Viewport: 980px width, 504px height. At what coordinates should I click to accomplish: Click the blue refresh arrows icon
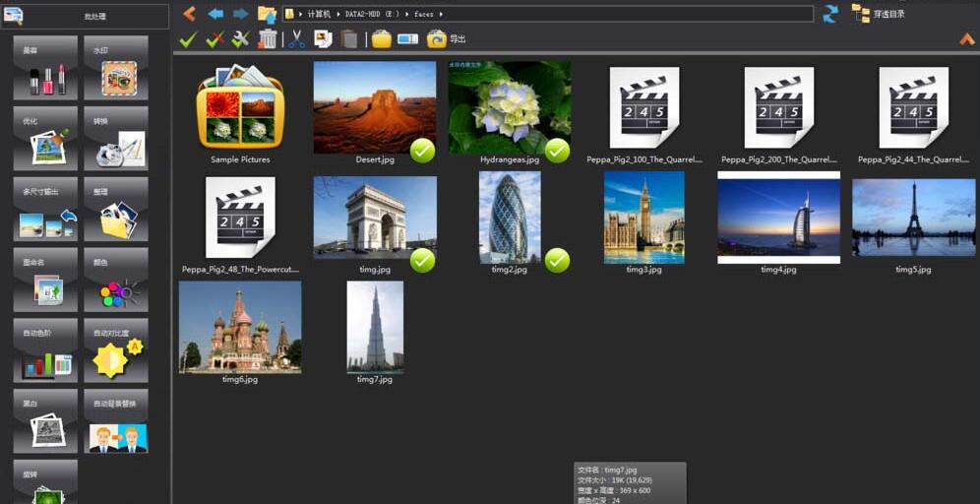tap(831, 14)
